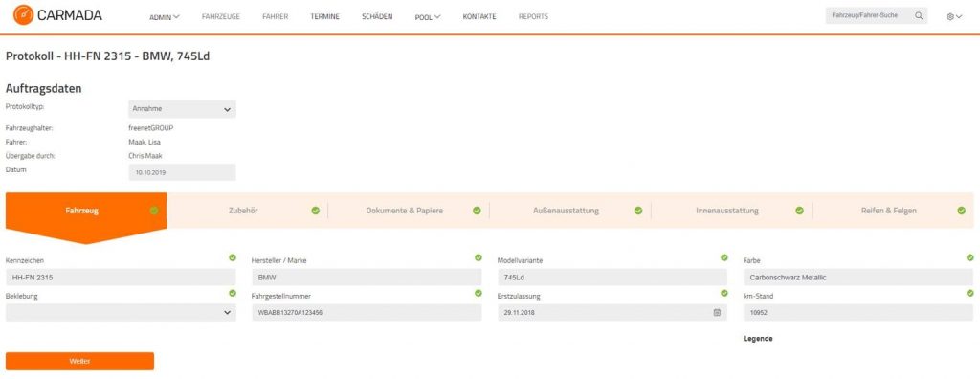Go to SCHÄDEN in navigation
Image resolution: width=980 pixels, height=379 pixels.
pos(377,17)
